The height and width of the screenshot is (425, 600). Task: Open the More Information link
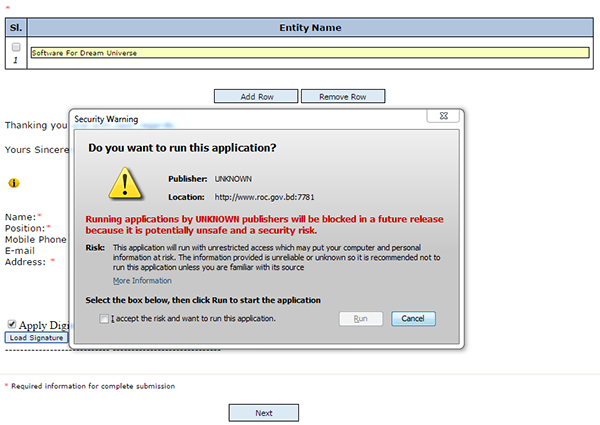click(142, 281)
